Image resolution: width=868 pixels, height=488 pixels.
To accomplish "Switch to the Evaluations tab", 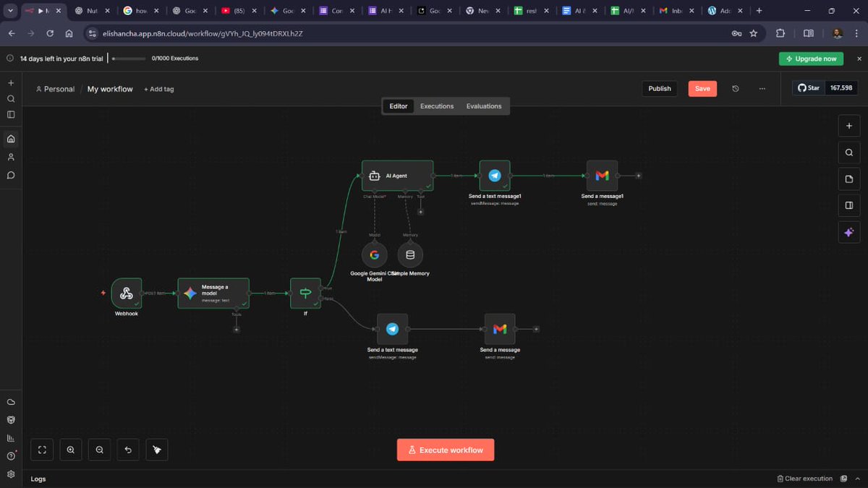I will (484, 106).
